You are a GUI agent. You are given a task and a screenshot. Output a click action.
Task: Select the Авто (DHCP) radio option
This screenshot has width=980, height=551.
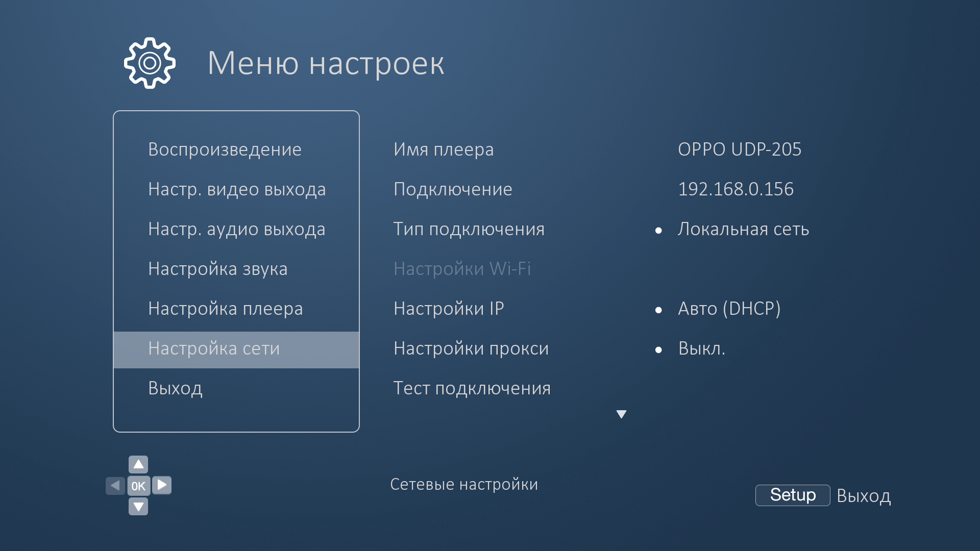728,309
